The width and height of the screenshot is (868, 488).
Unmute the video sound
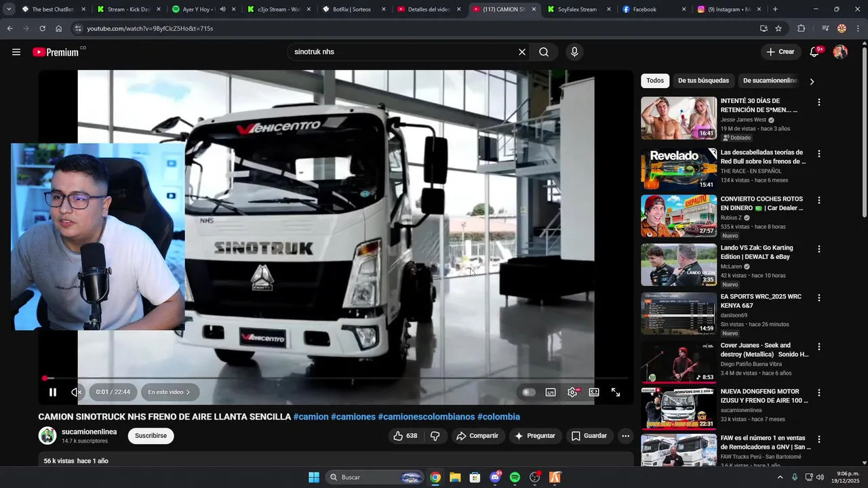(76, 392)
